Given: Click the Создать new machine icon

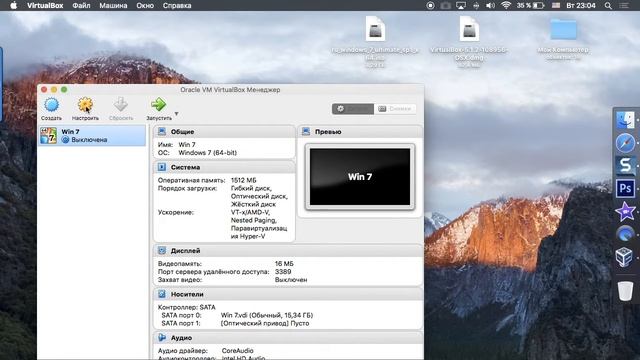Looking at the screenshot, I should click(x=51, y=105).
